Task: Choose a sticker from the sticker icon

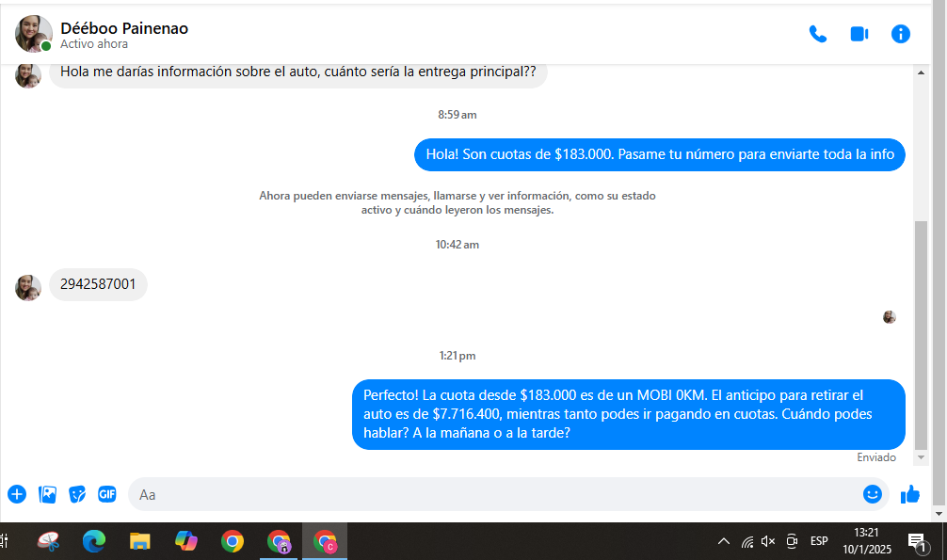Action: [77, 494]
